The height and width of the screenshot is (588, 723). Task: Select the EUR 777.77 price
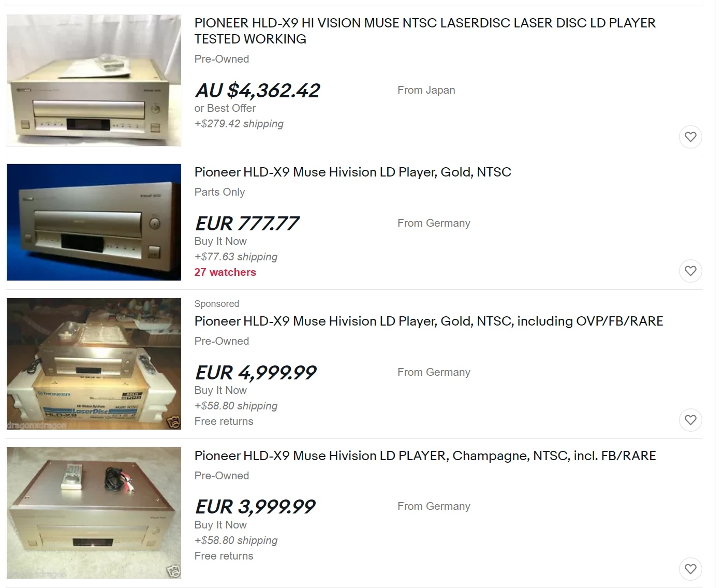coord(246,224)
